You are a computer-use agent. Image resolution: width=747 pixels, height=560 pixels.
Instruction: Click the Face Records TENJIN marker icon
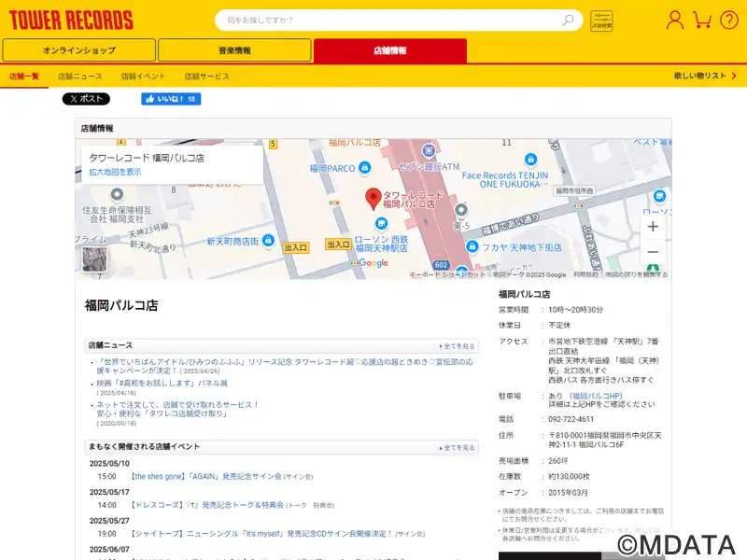(530, 159)
